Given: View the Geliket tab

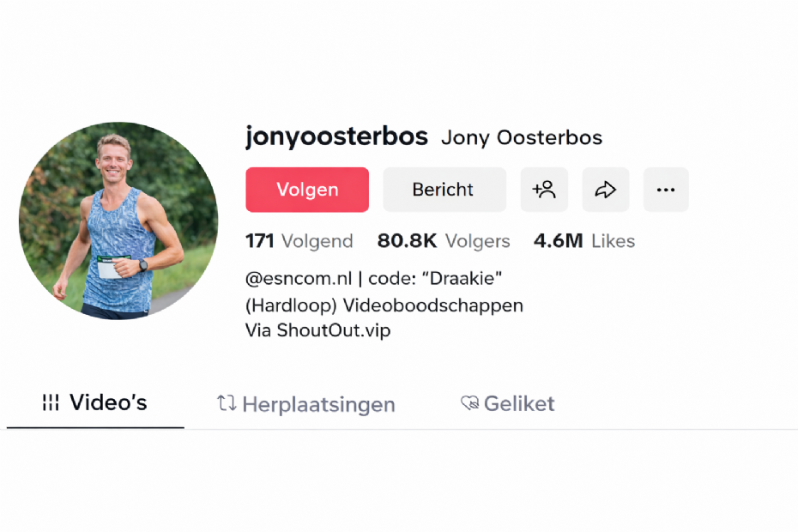Looking at the screenshot, I should 507,403.
